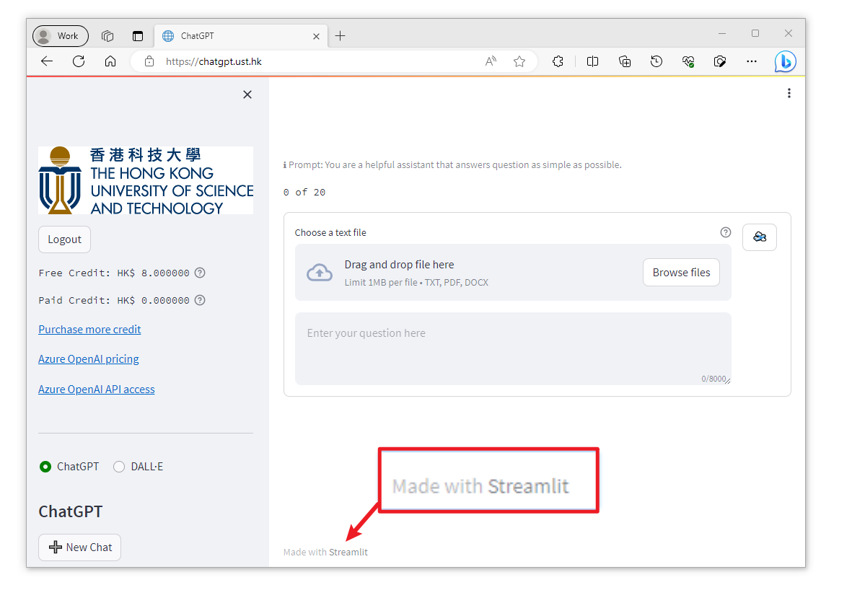Select the DALL·E radio button
The height and width of the screenshot is (616, 852).
118,467
